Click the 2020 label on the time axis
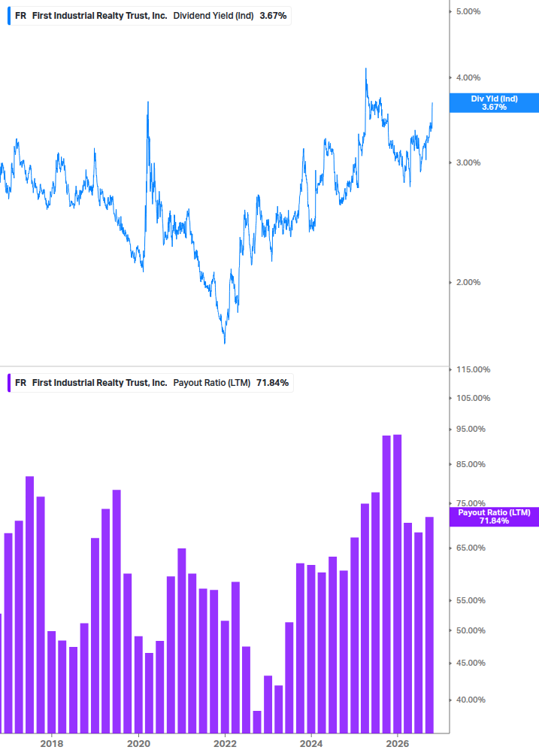The width and height of the screenshot is (539, 756). 138,743
